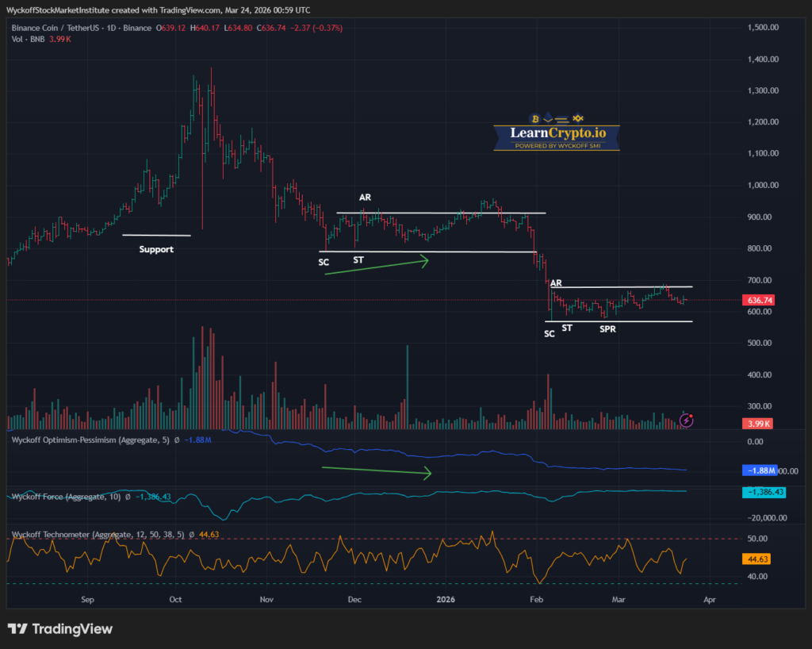This screenshot has width=812, height=649.
Task: Click the purple lightning bolt event icon
Action: pos(687,421)
